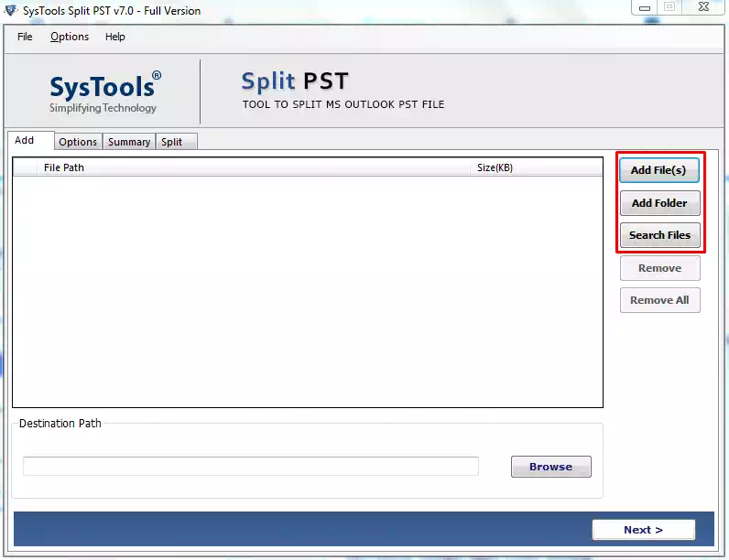Switch to the Options tab
Screen dimensions: 729x560
coord(78,142)
